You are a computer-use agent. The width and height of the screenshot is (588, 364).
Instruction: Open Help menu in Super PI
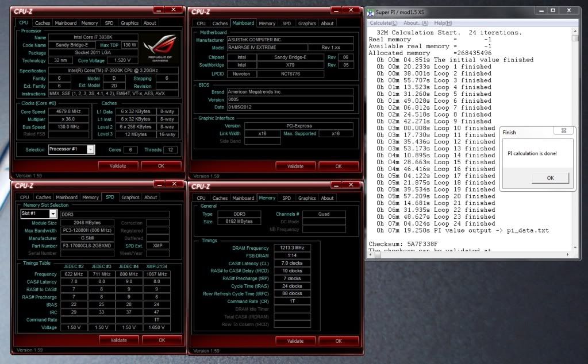(x=443, y=23)
